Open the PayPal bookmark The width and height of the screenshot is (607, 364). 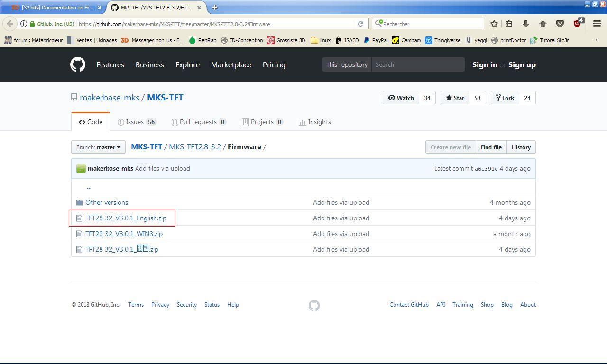point(375,40)
